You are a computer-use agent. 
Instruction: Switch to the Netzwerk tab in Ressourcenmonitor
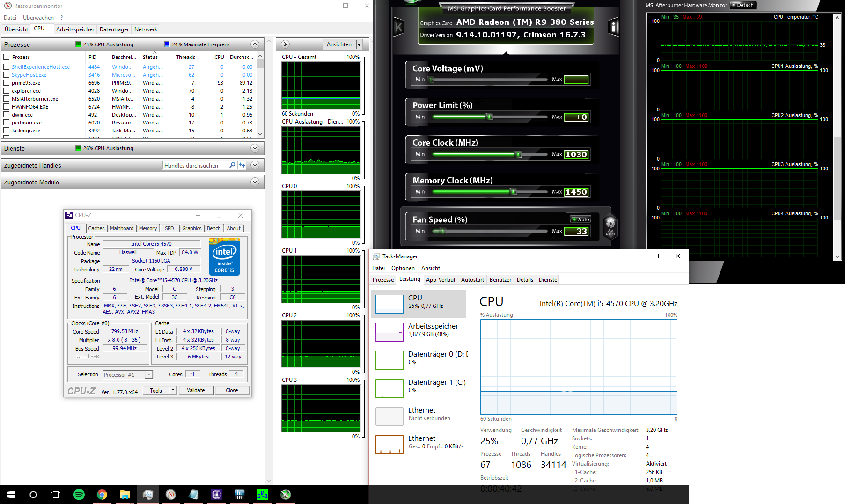point(146,29)
